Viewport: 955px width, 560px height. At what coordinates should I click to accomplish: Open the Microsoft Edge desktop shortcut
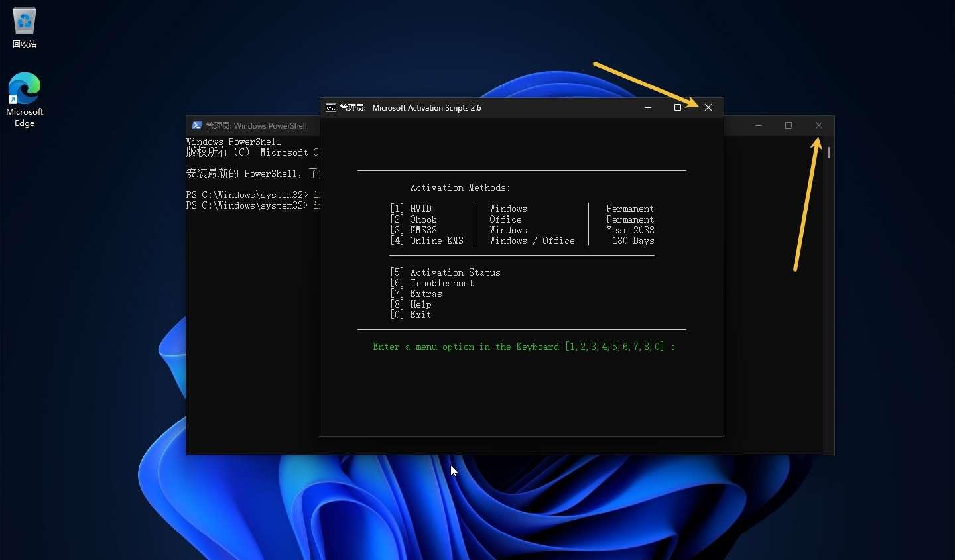(25, 99)
